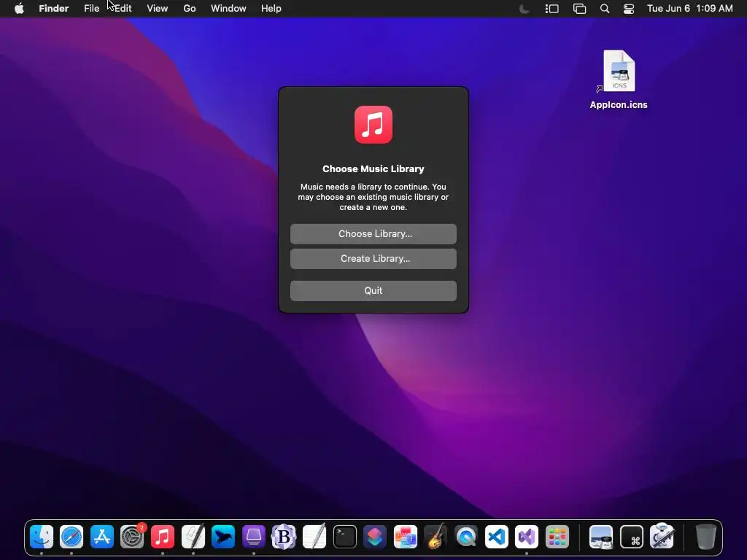Open Launchpad grid icon in Dock
Image resolution: width=747 pixels, height=560 pixels.
[x=557, y=537]
